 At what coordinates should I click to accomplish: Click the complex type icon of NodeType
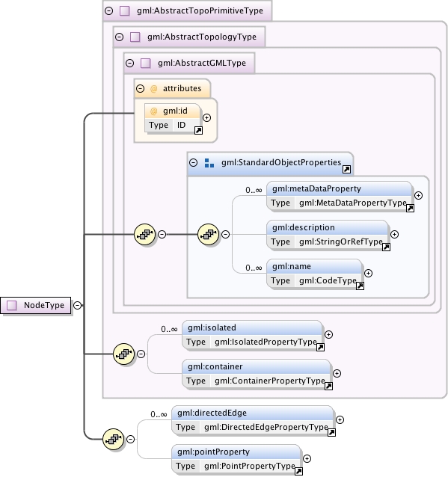pyautogui.click(x=12, y=305)
